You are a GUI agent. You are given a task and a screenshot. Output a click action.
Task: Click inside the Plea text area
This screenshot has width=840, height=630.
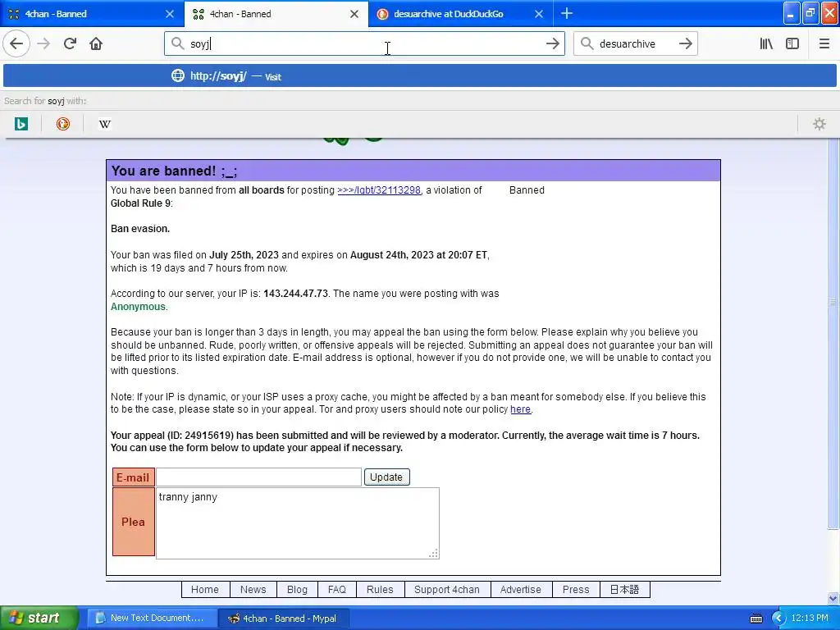(297, 523)
